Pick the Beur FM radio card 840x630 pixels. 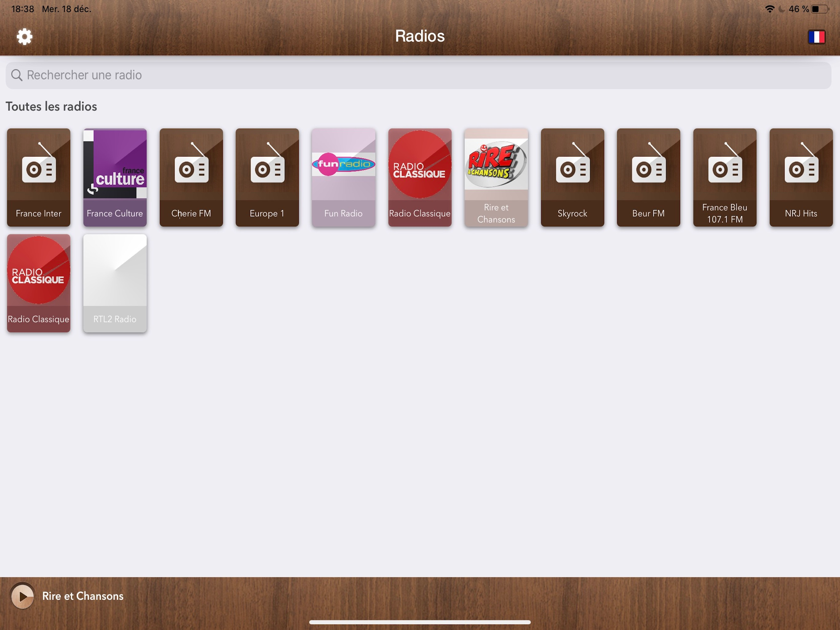tap(649, 177)
